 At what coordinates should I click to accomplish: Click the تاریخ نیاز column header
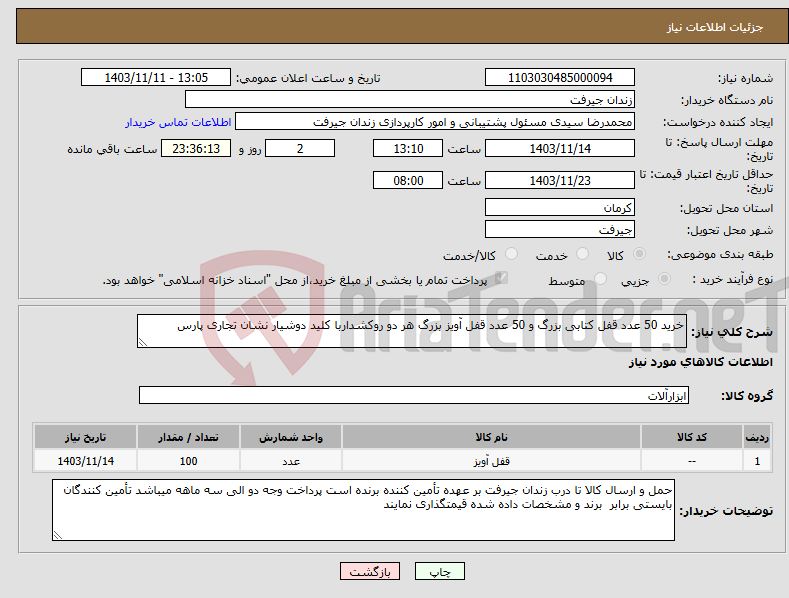tap(86, 437)
